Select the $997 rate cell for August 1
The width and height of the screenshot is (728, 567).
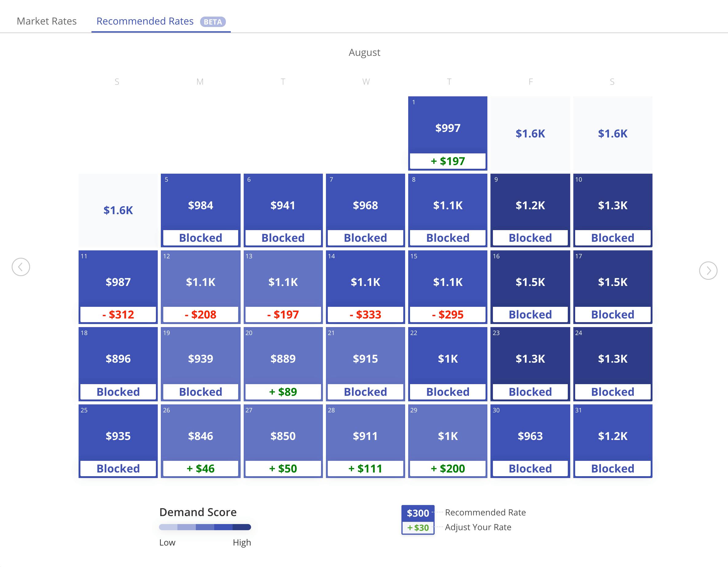click(447, 128)
